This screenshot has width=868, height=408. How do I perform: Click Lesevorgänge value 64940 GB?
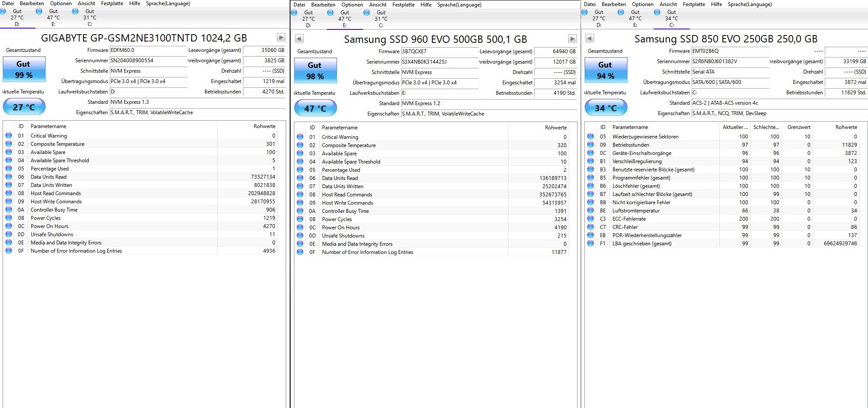[x=556, y=51]
